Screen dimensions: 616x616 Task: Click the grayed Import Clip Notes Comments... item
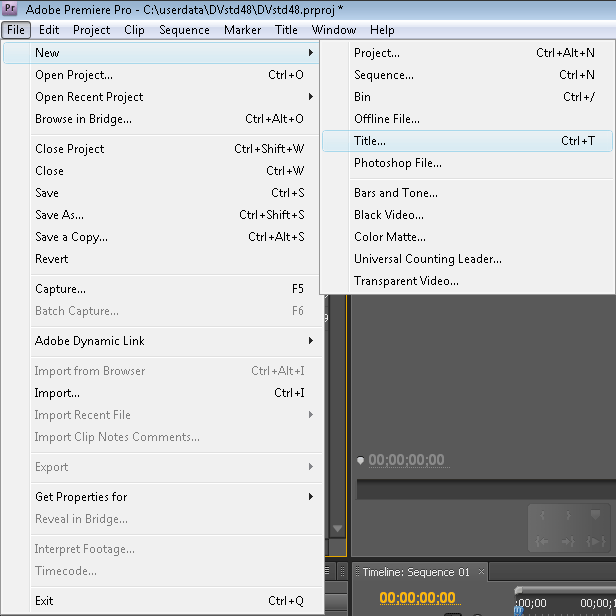point(161,437)
